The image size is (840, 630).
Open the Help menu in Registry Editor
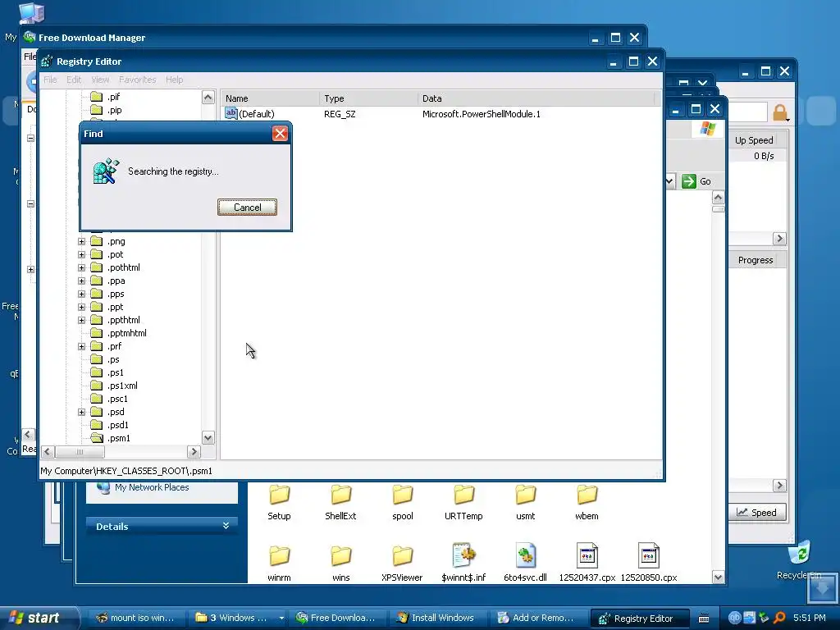(x=174, y=80)
